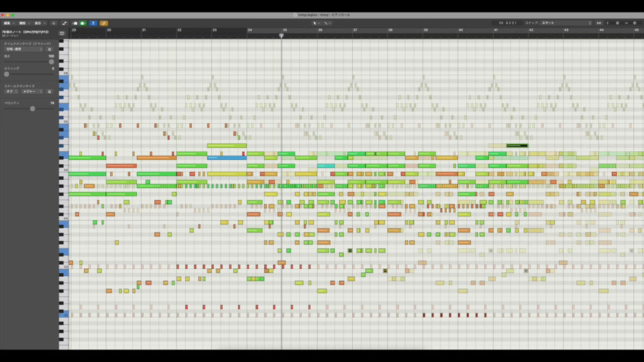Image resolution: width=644 pixels, height=362 pixels.
Task: Toggle the collapse mode icon beside region info
Action: 62,34
